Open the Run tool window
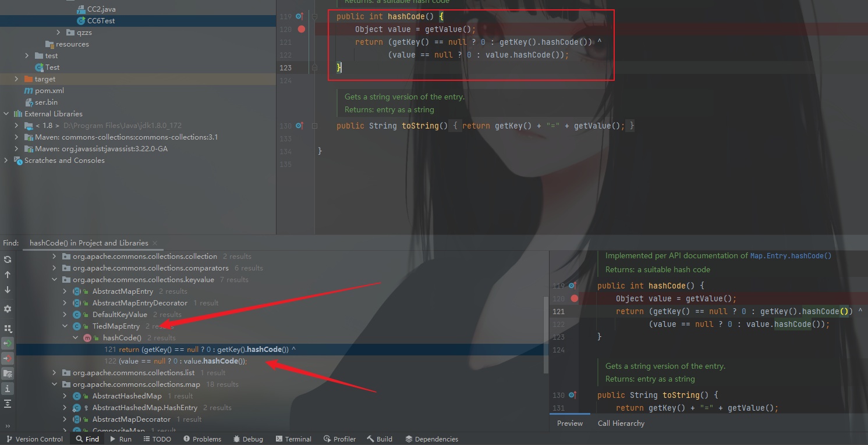The image size is (868, 445). pyautogui.click(x=120, y=439)
